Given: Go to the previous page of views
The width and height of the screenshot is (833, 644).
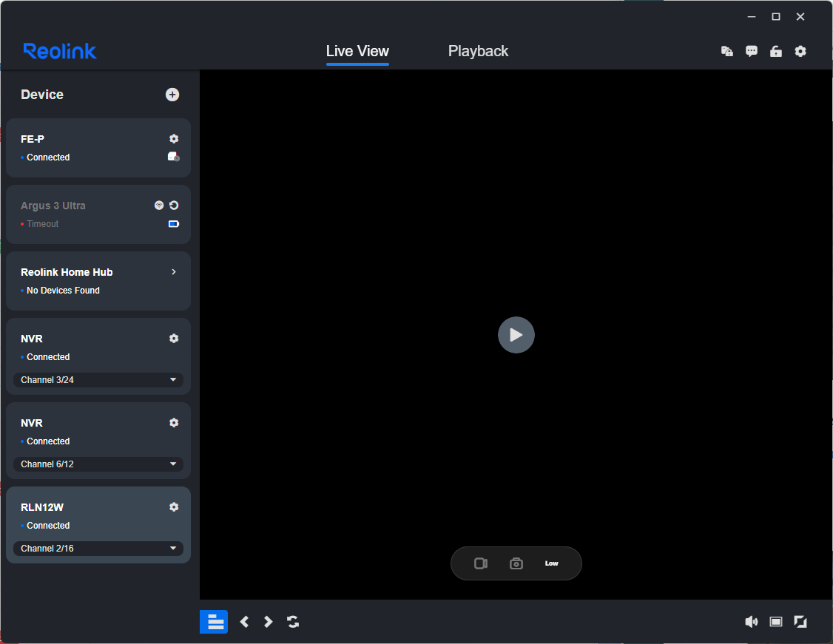Looking at the screenshot, I should 244,622.
